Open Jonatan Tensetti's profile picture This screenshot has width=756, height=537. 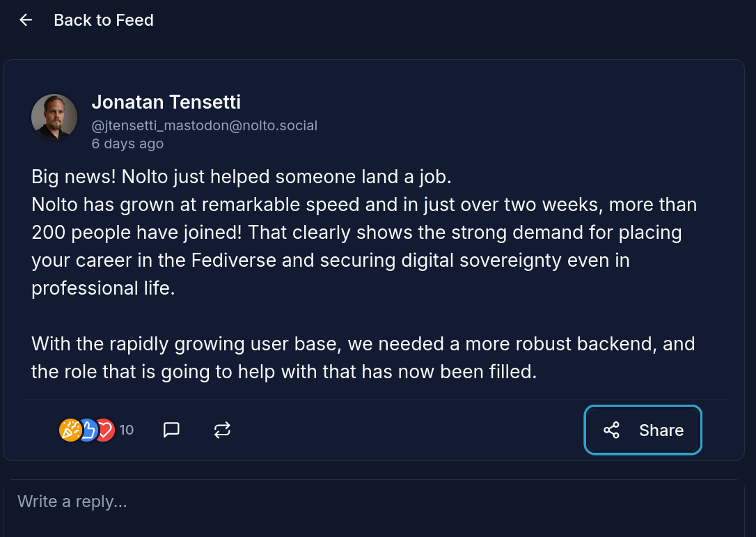coord(54,117)
